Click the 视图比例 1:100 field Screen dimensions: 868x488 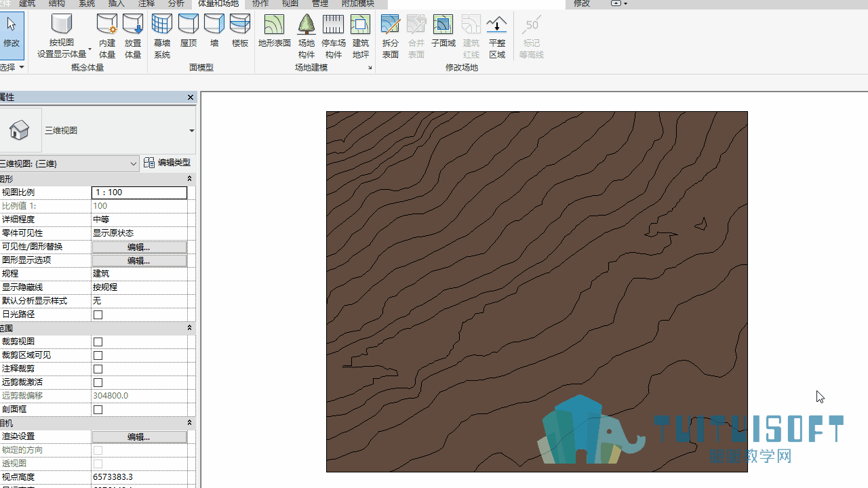coord(139,192)
